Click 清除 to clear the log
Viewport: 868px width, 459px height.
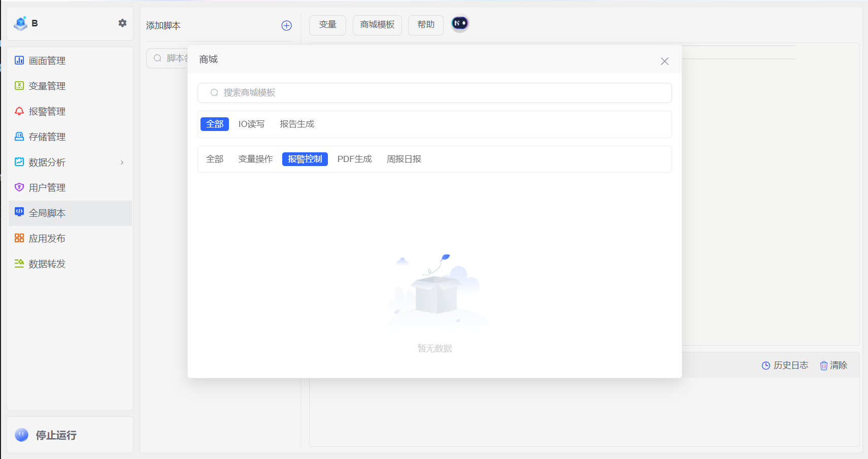(x=833, y=365)
